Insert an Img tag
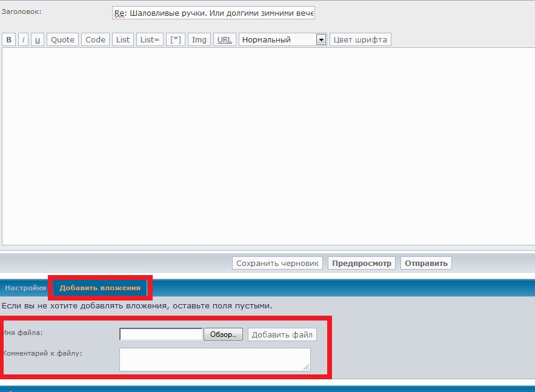 tap(199, 40)
